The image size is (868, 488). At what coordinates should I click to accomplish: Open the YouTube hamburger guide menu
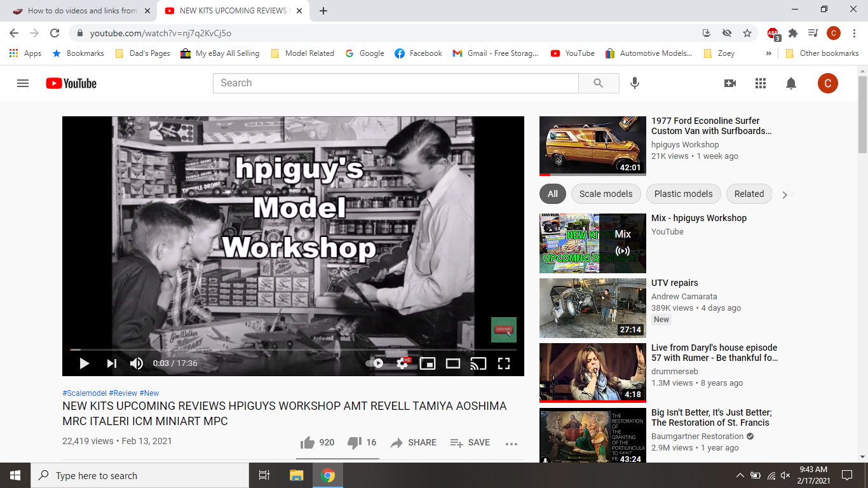click(x=23, y=83)
